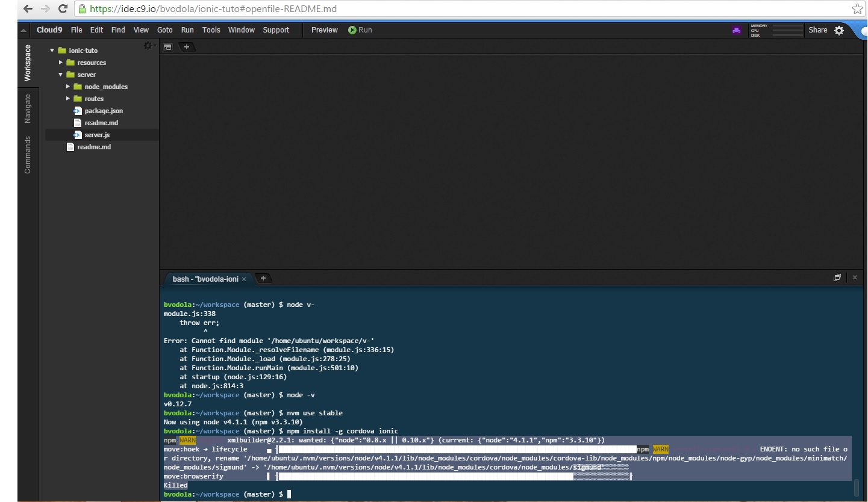Select the resources folder icon
Viewport: 868px width, 502px height.
(70, 63)
